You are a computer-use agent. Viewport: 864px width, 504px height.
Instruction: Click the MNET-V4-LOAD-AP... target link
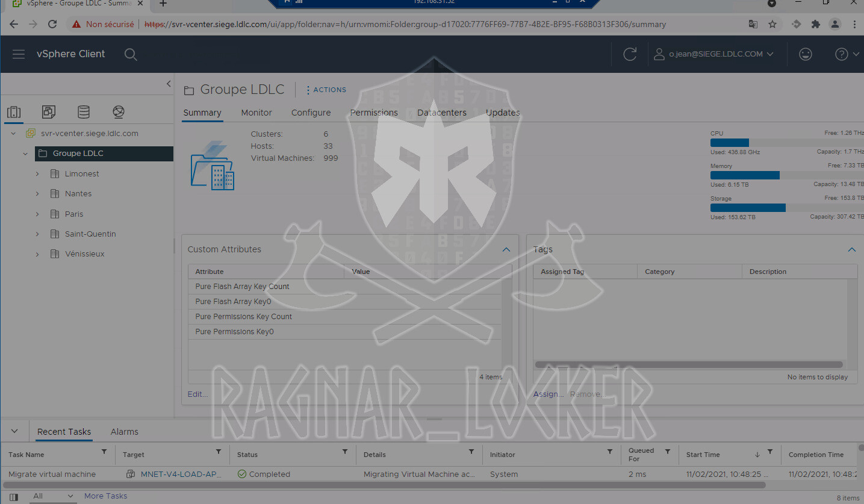click(x=181, y=474)
